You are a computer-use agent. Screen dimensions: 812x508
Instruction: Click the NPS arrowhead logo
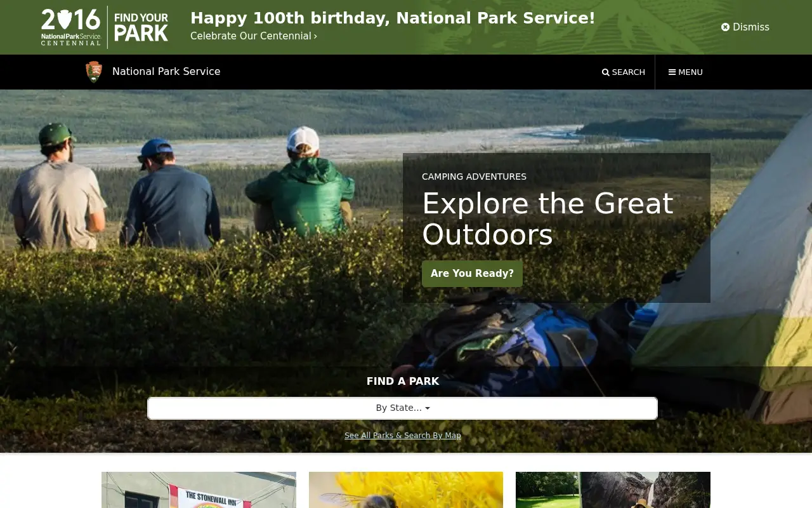(94, 72)
